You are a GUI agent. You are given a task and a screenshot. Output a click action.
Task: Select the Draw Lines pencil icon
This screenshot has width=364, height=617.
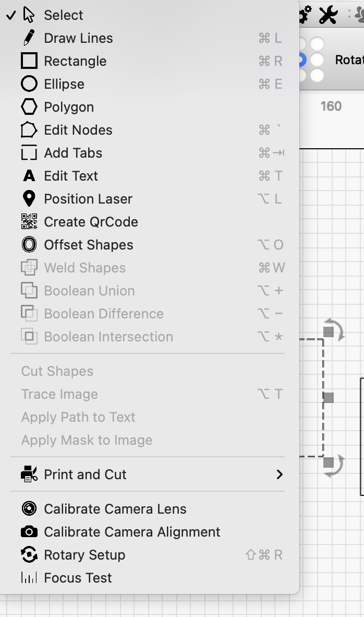pyautogui.click(x=29, y=38)
